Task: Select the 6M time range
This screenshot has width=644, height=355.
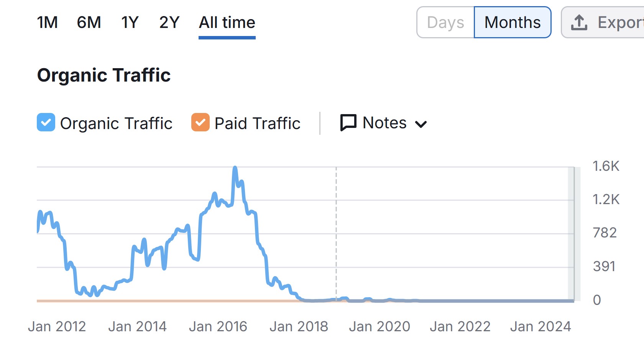Action: [x=89, y=23]
